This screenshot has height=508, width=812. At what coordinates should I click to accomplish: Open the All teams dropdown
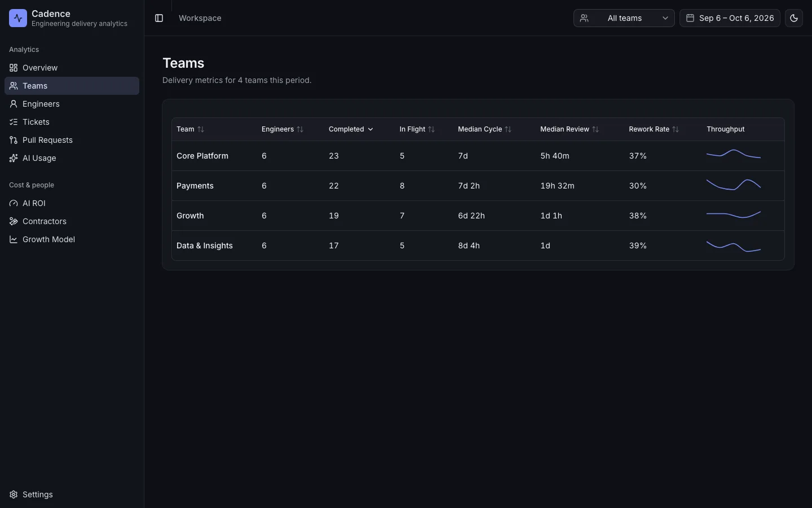click(x=624, y=18)
